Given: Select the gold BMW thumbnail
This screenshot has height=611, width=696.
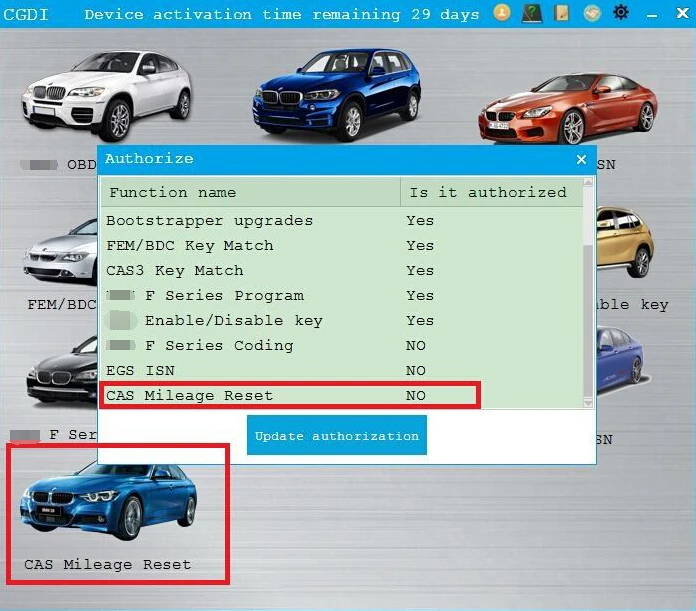Looking at the screenshot, I should (625, 242).
